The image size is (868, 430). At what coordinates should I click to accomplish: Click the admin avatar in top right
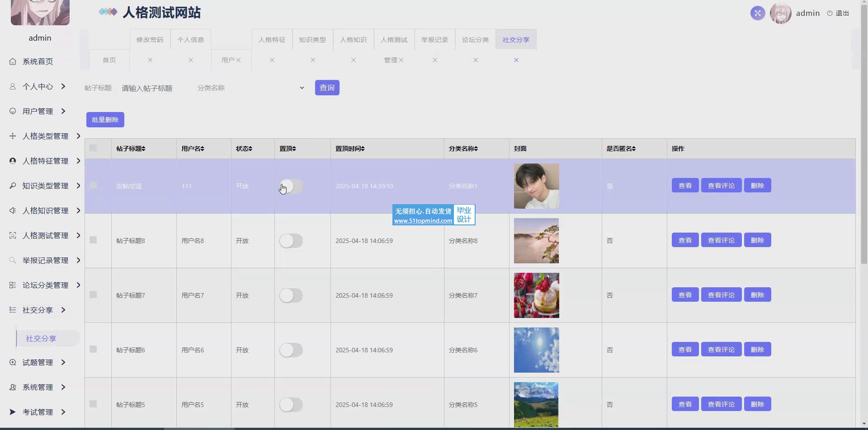click(780, 13)
